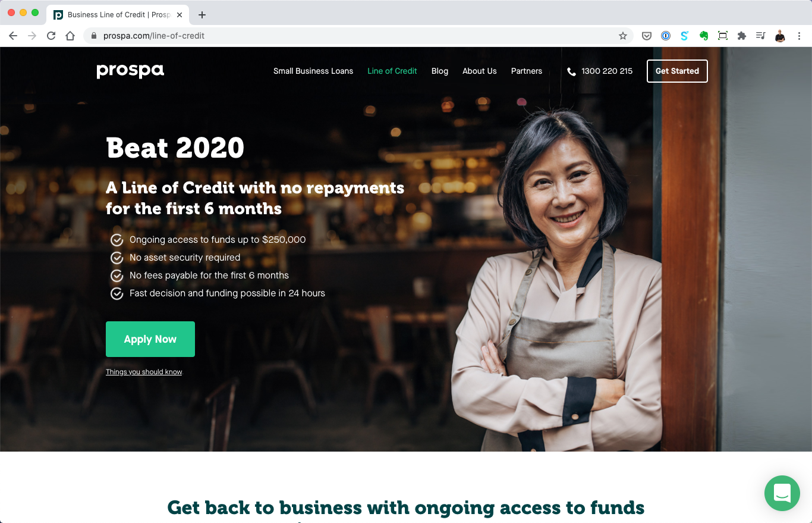Open the Extensions puzzle piece icon
The image size is (812, 523).
(741, 36)
